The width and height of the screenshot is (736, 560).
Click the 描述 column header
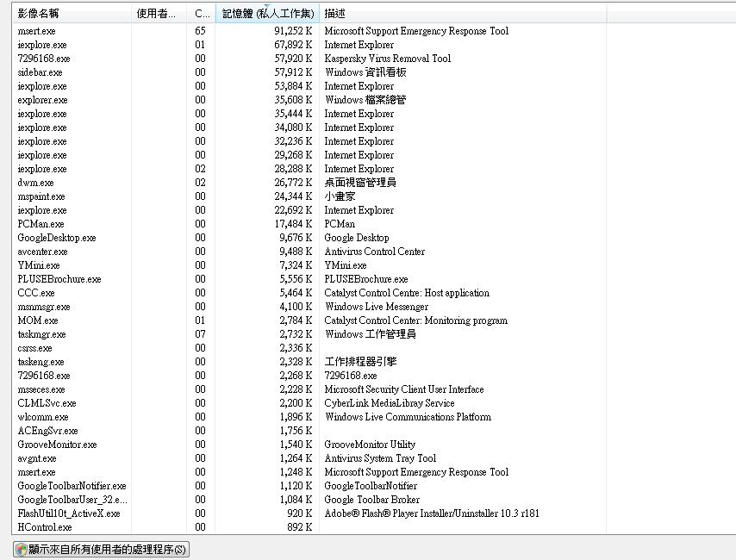pos(463,13)
